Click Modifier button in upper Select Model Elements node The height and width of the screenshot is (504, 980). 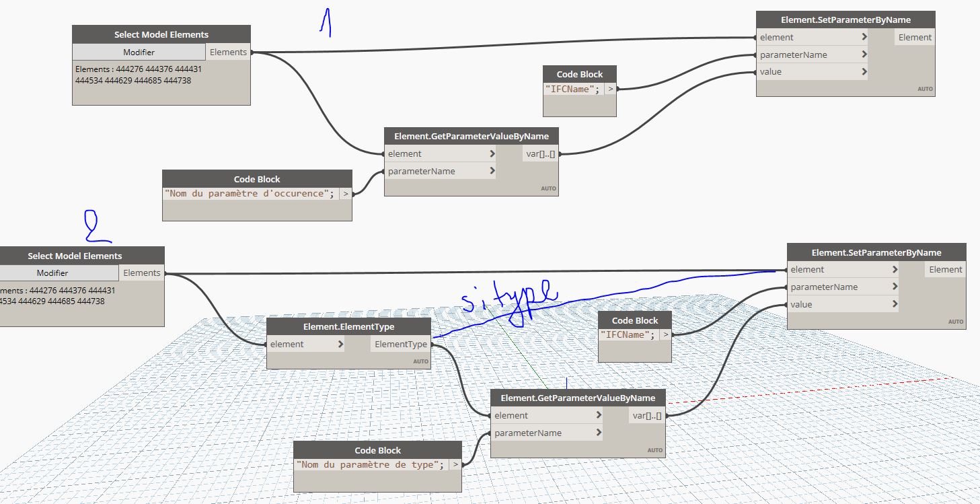click(139, 52)
